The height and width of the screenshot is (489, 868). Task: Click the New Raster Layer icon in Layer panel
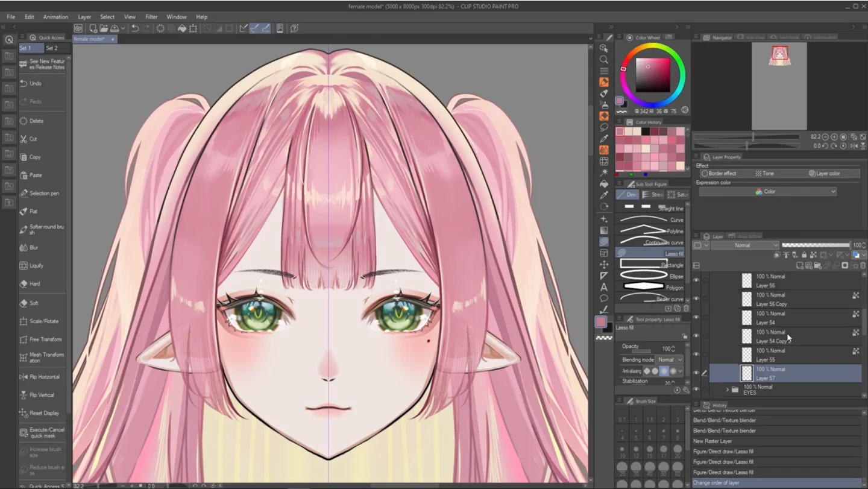[x=800, y=265]
